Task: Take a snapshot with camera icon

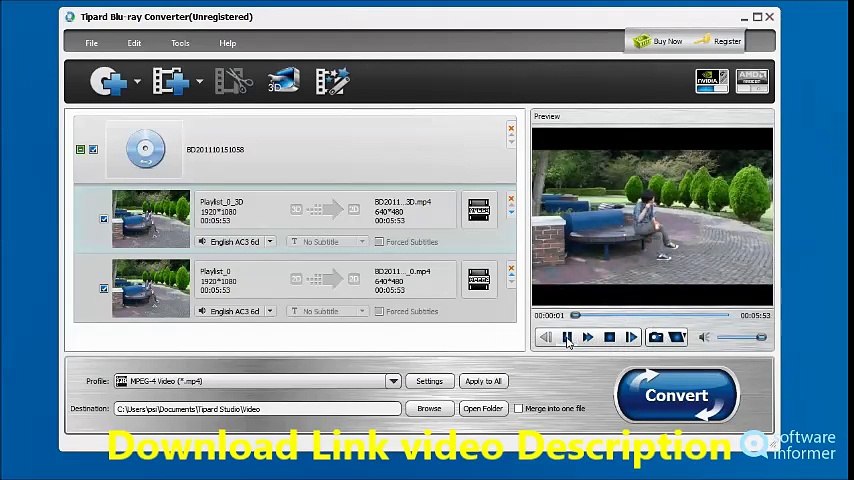Action: coord(656,337)
